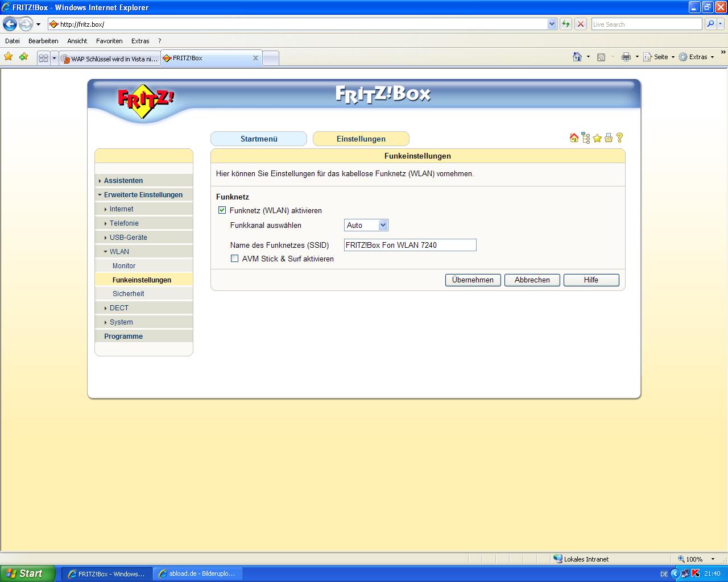Click the yellow star favorites icon on page
This screenshot has height=582, width=728.
597,138
